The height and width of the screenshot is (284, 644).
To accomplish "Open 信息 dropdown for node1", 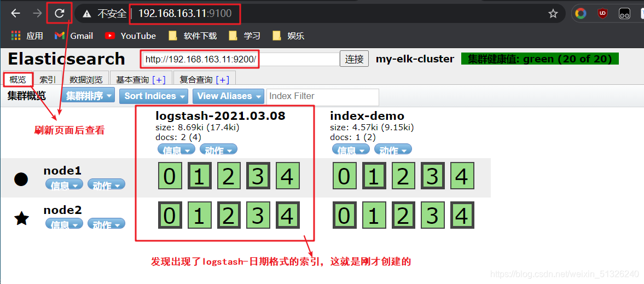I will coord(64,184).
